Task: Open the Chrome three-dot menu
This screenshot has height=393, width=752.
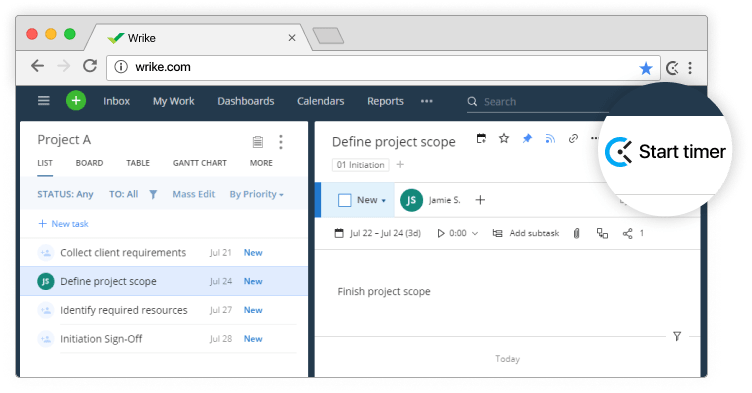Action: (690, 68)
